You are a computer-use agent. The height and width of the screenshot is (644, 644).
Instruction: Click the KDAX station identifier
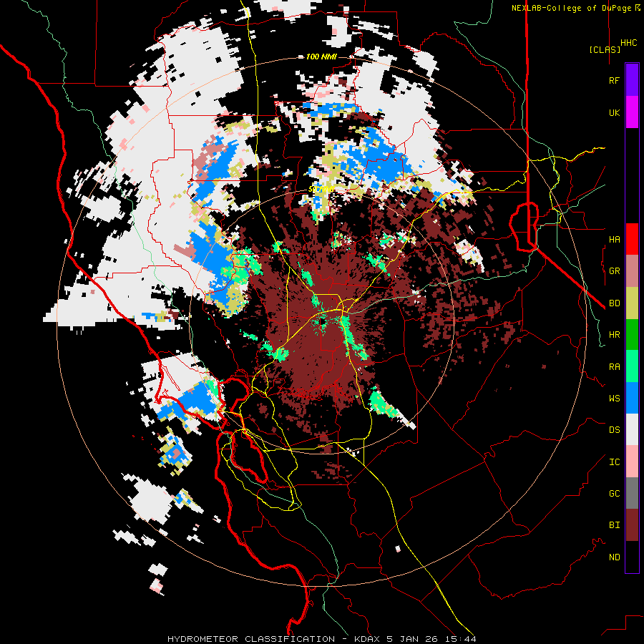point(368,639)
